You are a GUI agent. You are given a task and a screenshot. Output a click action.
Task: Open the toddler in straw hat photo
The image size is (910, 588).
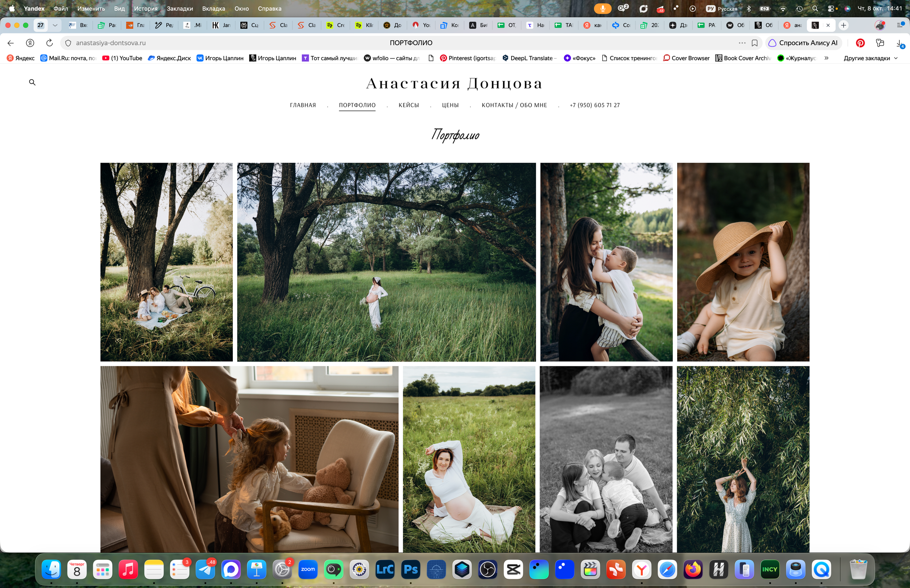[x=743, y=262]
